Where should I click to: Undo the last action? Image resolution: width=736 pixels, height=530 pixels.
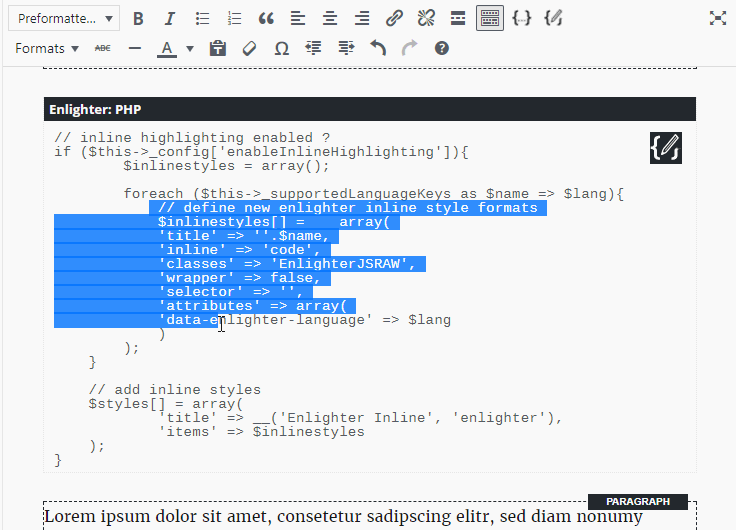tap(378, 48)
